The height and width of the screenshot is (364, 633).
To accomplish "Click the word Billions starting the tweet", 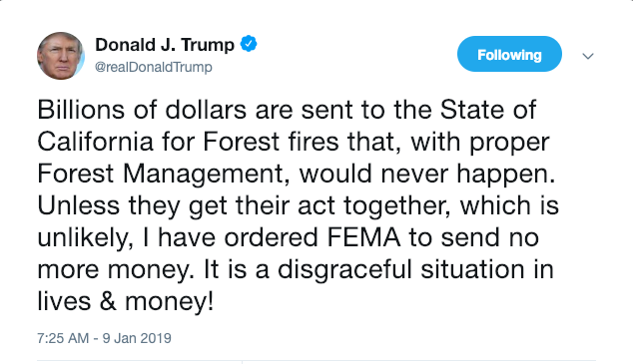I will pyautogui.click(x=81, y=110).
